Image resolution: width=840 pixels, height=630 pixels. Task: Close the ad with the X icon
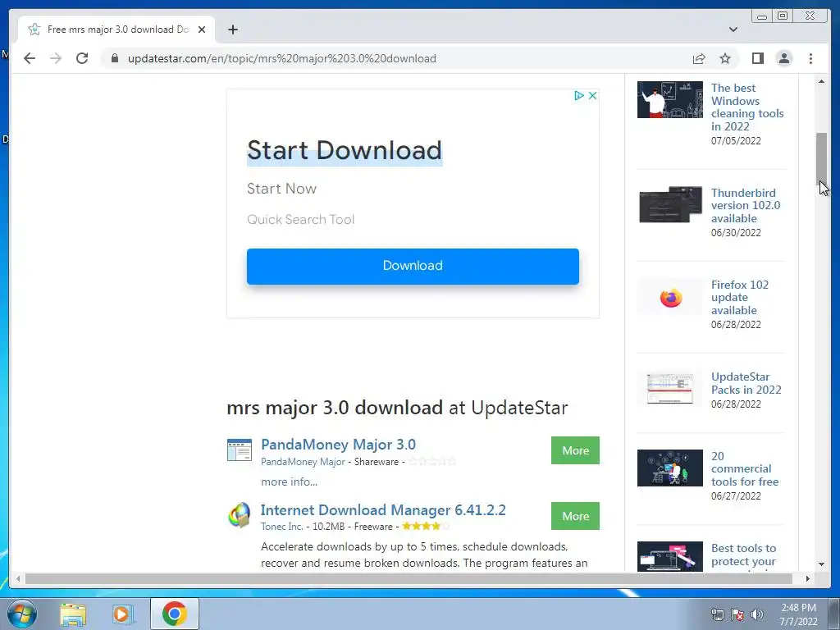[592, 95]
